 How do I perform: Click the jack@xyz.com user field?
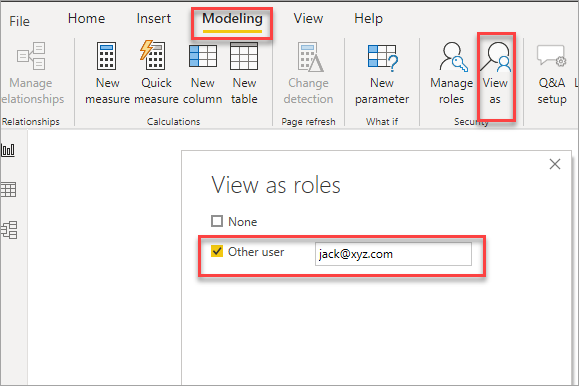pos(393,254)
